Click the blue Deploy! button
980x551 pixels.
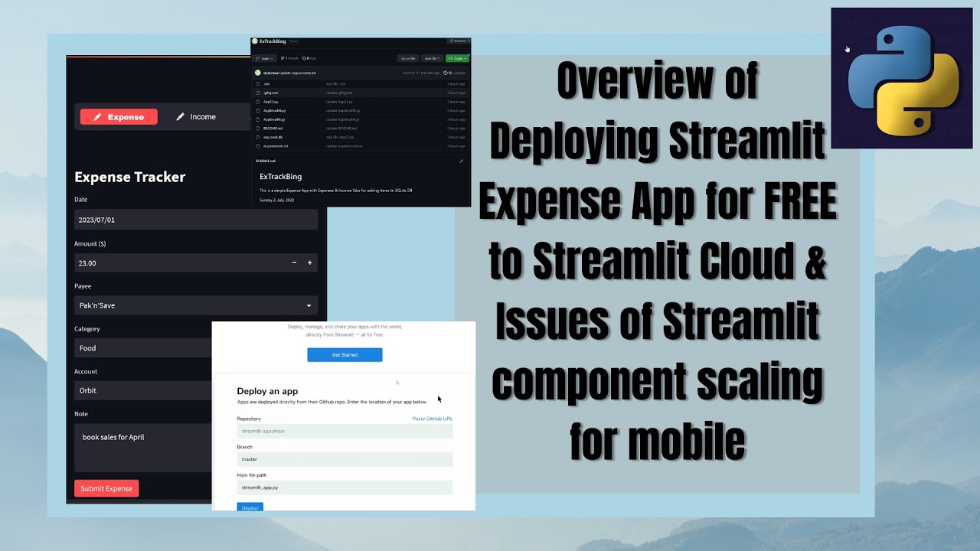[x=250, y=507]
